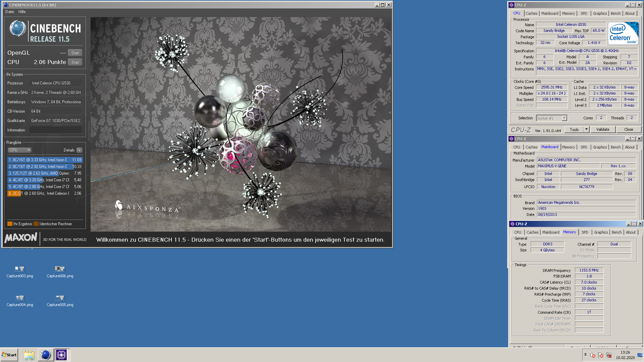644x362 pixels.
Task: Select ranking row 4C/8T @ 2.80 GHz
Action: point(45,187)
